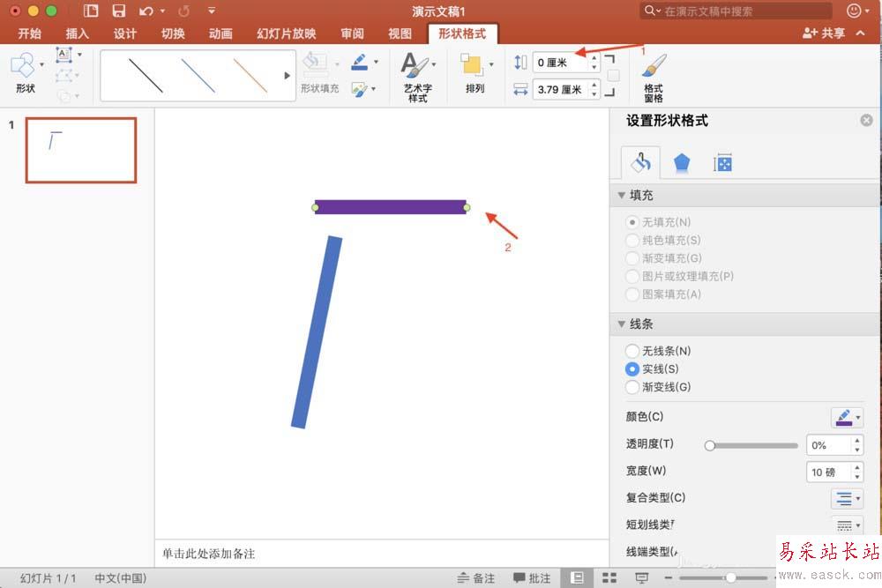Close the Format Shape pane
Image resolution: width=882 pixels, height=588 pixels.
coord(867,120)
